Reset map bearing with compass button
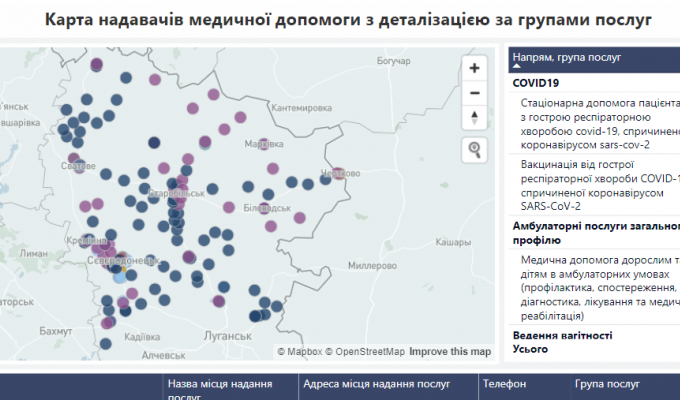Viewport: 680px width, 400px height. (x=474, y=118)
